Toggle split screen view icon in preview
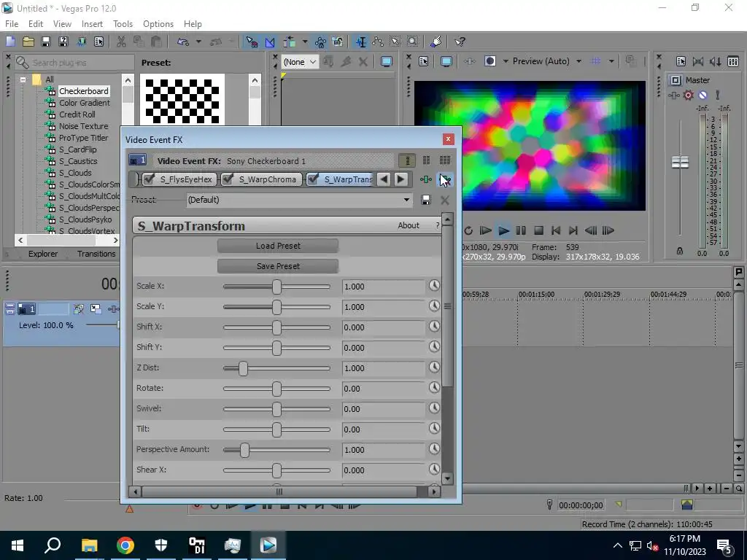Screen dimensions: 747x560 489,61
